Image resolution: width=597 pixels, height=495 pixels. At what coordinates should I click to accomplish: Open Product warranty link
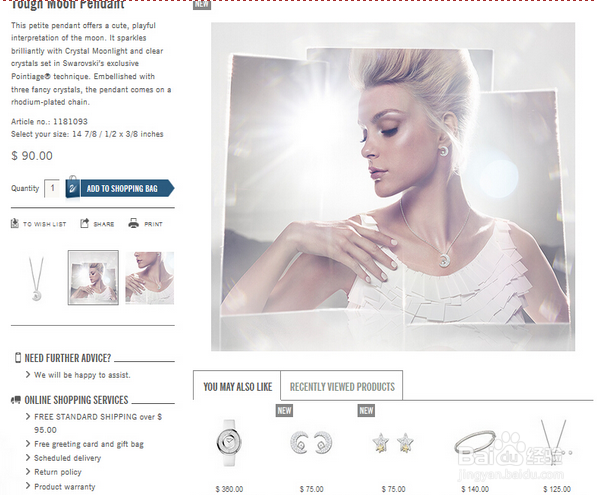click(65, 487)
